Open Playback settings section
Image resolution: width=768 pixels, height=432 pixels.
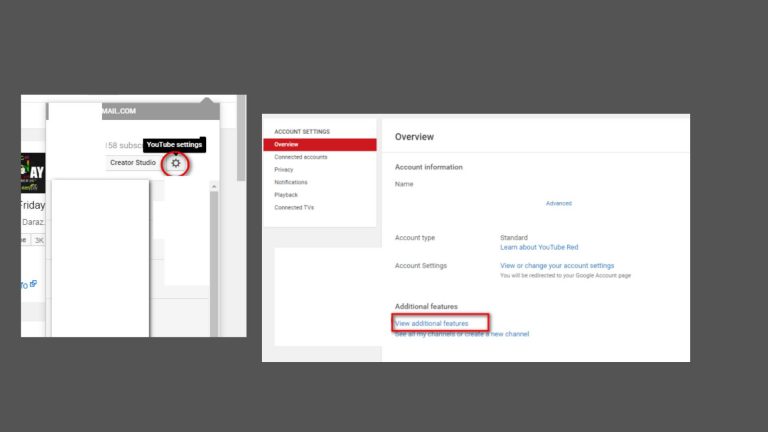(x=286, y=195)
